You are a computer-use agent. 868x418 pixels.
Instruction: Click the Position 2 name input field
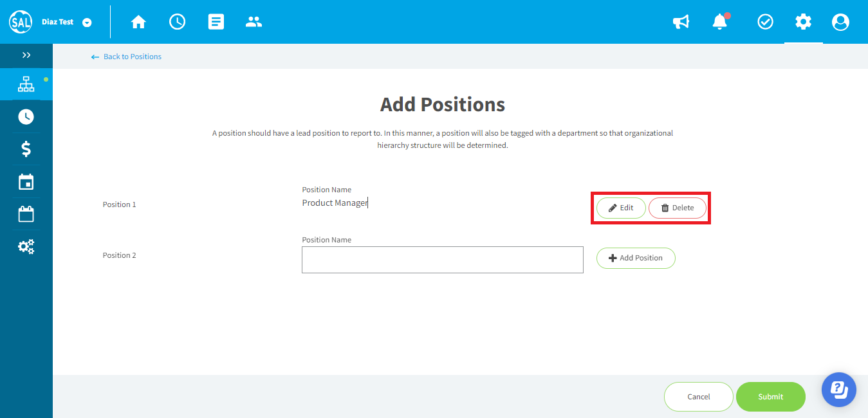[443, 260]
